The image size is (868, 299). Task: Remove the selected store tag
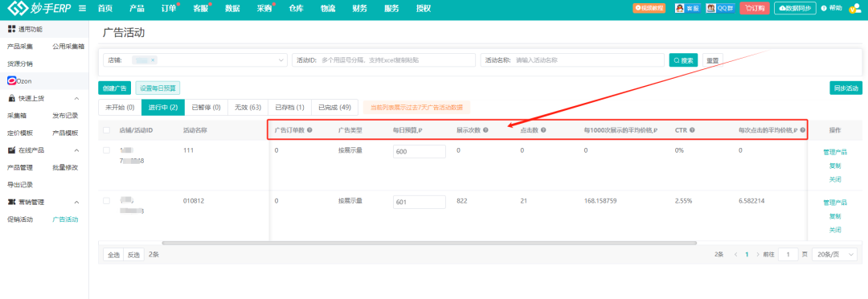153,59
